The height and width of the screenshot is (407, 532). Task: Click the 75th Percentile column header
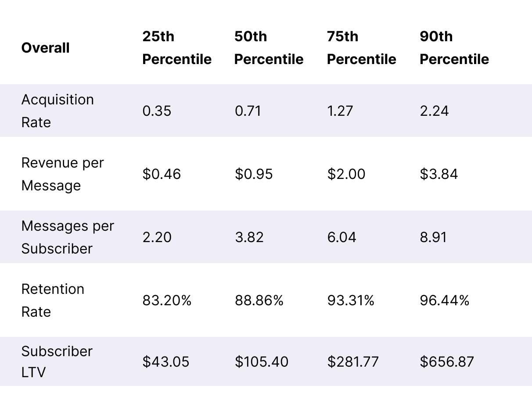tap(362, 48)
